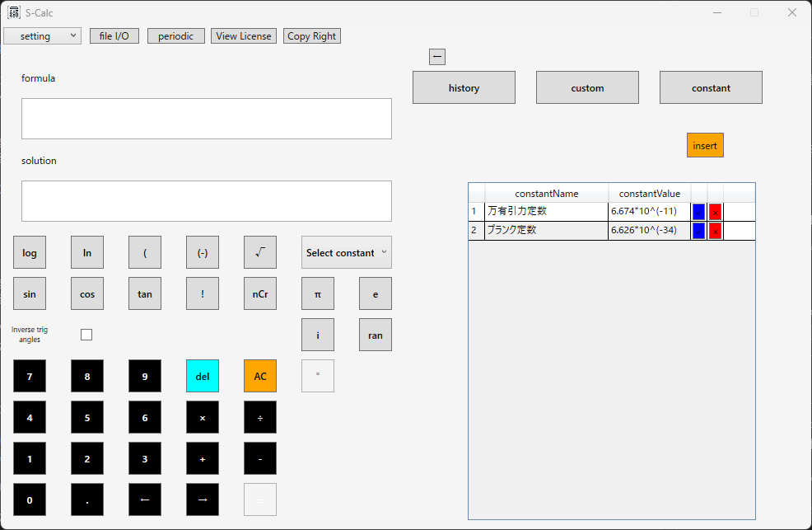The width and height of the screenshot is (812, 530).
Task: Click the value cell 6.674*10^(-11)
Action: pyautogui.click(x=650, y=211)
